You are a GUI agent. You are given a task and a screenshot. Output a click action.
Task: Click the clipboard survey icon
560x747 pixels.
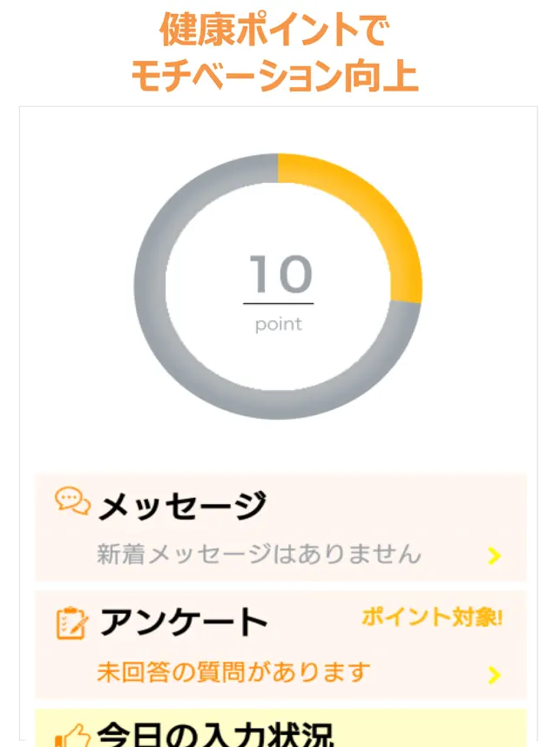pyautogui.click(x=72, y=623)
